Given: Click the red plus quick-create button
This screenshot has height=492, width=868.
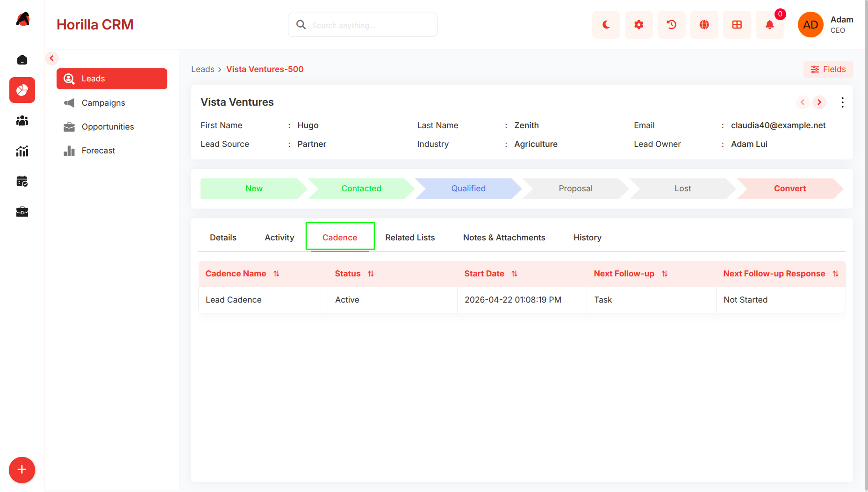Looking at the screenshot, I should (x=22, y=470).
